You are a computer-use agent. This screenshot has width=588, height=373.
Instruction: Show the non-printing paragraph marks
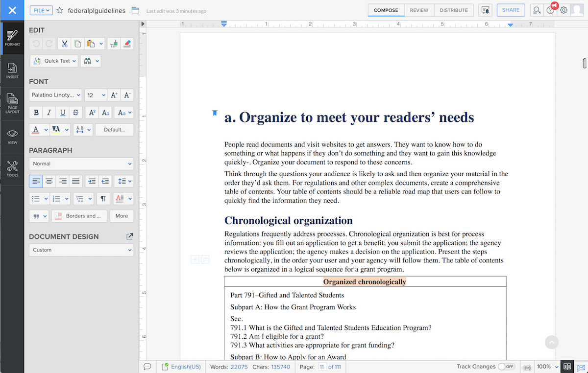103,199
